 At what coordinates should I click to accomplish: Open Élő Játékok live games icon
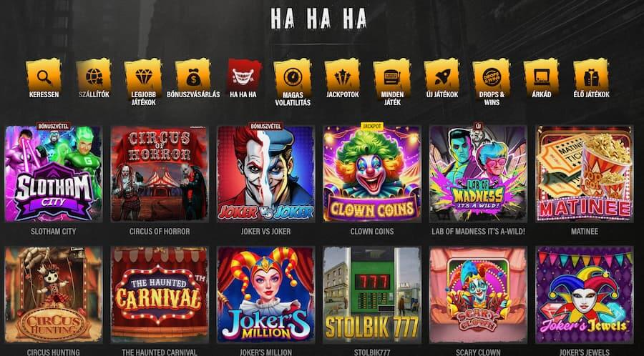coord(592,76)
